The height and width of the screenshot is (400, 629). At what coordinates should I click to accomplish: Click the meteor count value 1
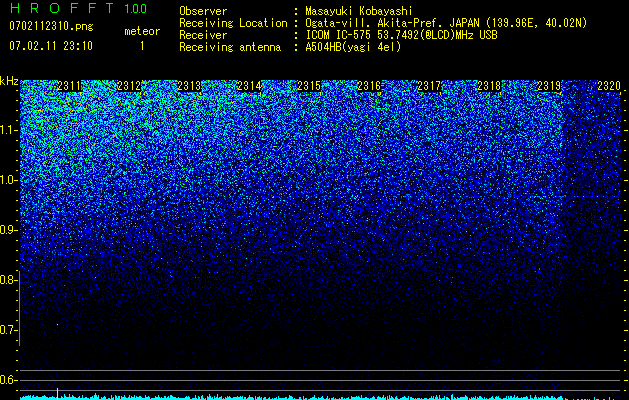coord(142,46)
